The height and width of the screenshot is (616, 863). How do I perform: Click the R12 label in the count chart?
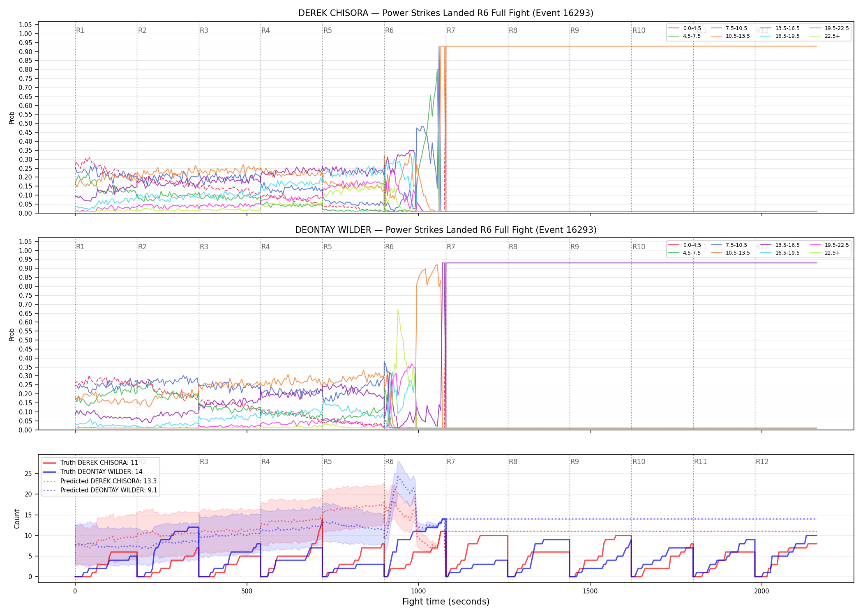click(762, 462)
